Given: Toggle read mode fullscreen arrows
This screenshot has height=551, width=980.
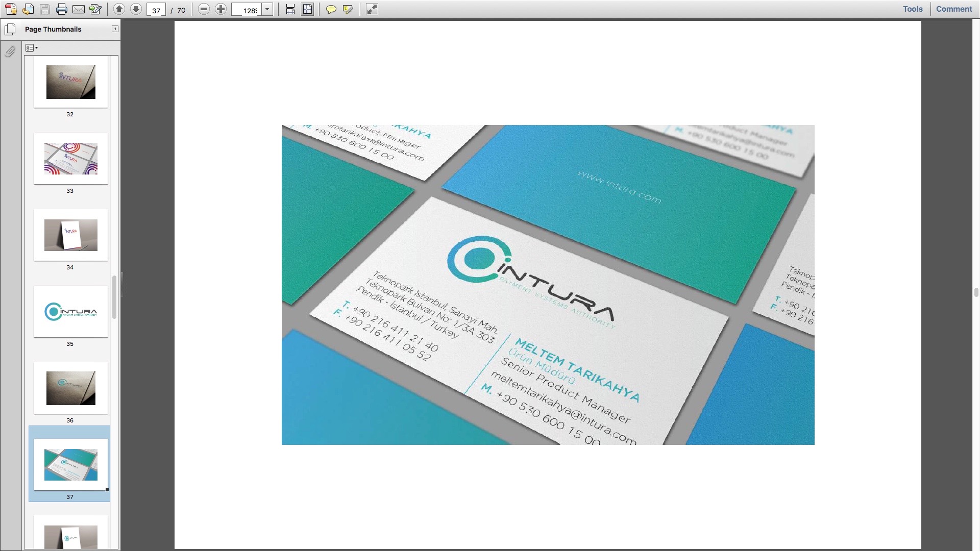Looking at the screenshot, I should pos(372,9).
